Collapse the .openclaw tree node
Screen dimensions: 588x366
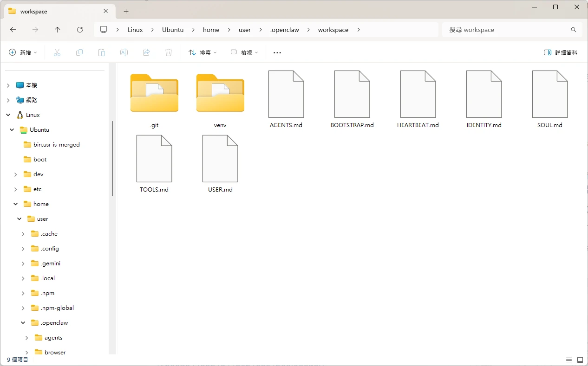pos(23,323)
